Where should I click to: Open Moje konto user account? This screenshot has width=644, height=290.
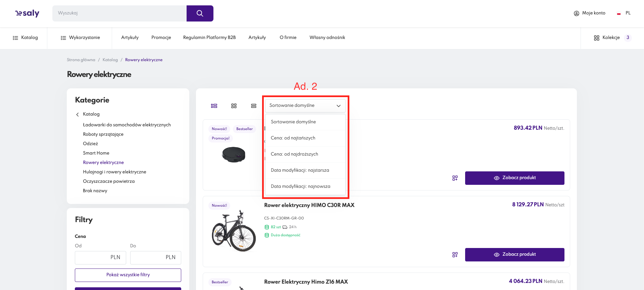click(x=590, y=13)
